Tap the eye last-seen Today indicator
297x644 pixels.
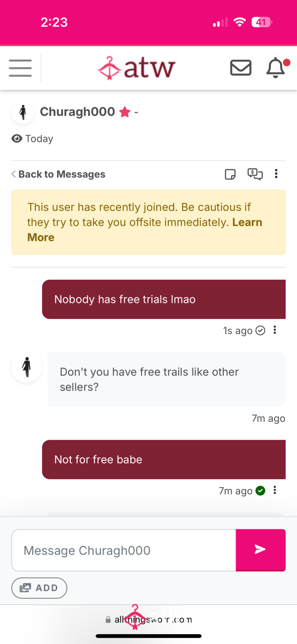[32, 139]
